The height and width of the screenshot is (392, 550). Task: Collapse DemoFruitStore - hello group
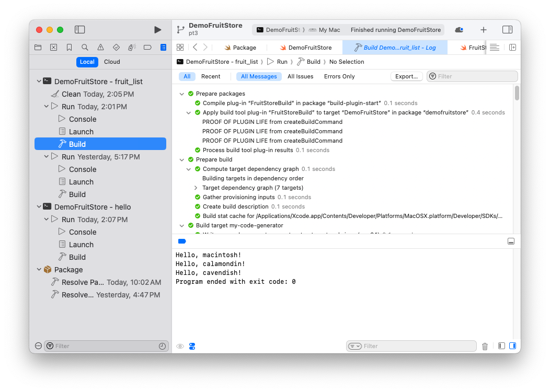pyautogui.click(x=39, y=207)
